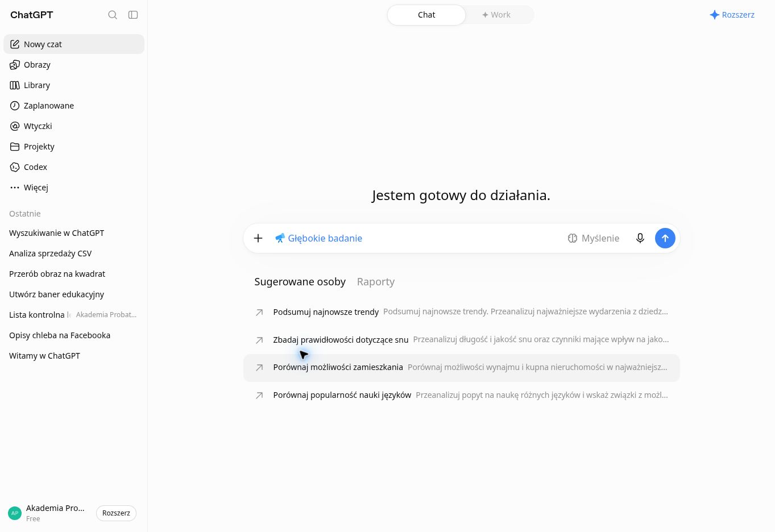The width and height of the screenshot is (775, 532).
Task: Open chat Utwórz baner edukacyjny
Action: (74, 294)
